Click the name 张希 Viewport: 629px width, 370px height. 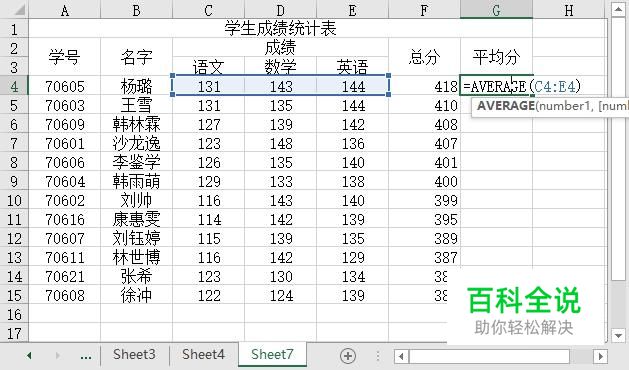click(136, 276)
